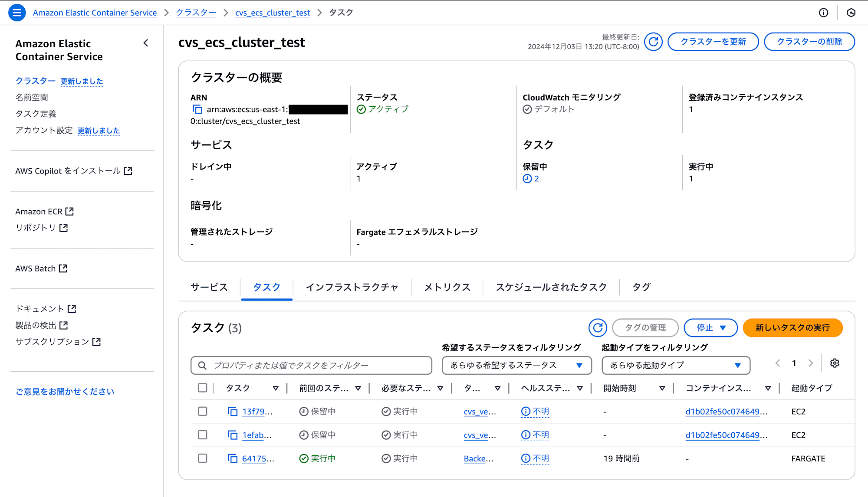Sort by コンテナインスタンス column

click(768, 389)
